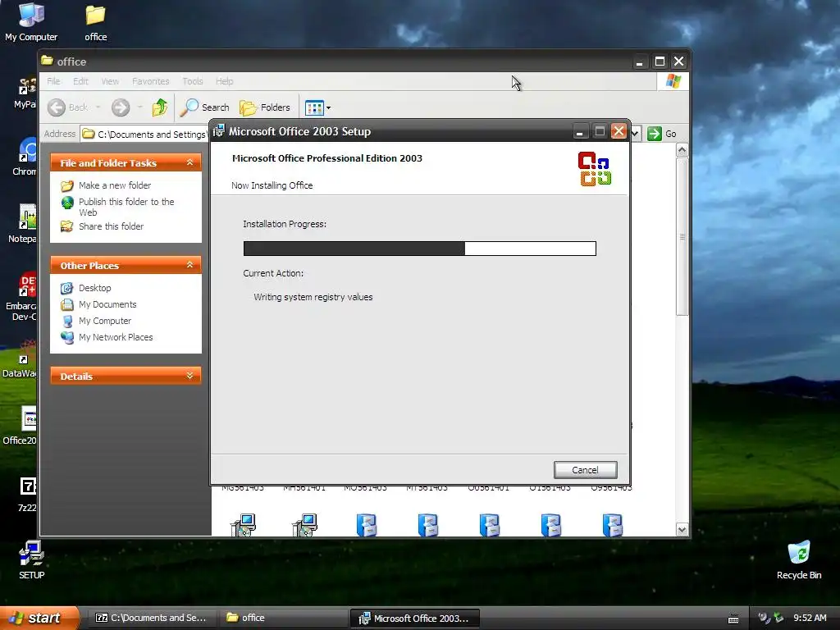Image resolution: width=840 pixels, height=630 pixels.
Task: Open the Edit menu
Action: (x=80, y=81)
